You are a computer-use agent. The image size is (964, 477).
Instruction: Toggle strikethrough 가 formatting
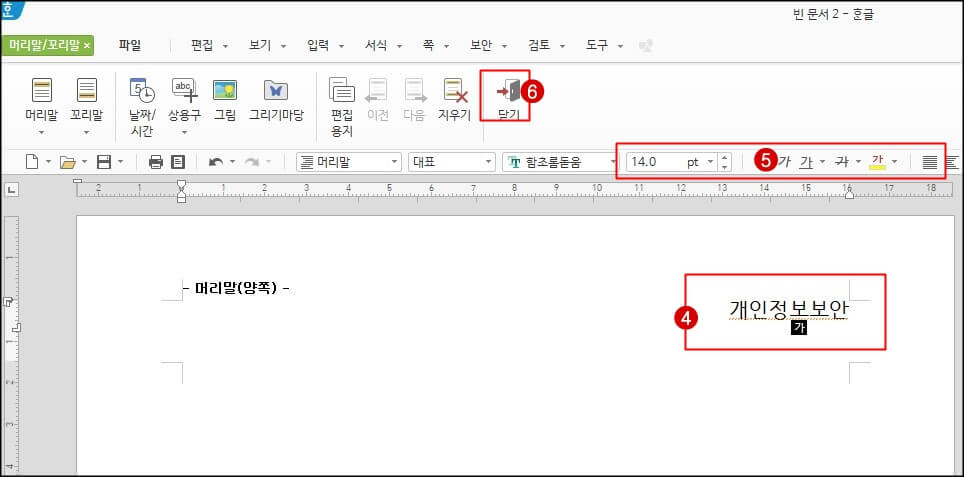842,162
